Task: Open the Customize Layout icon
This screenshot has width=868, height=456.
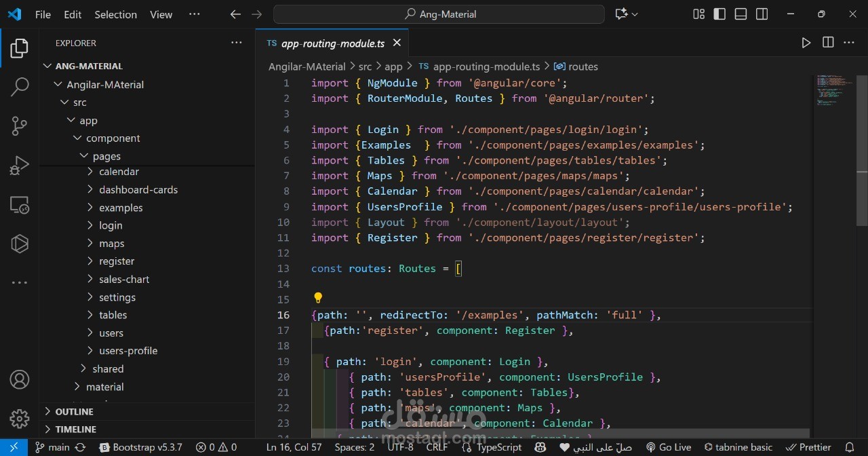Action: coord(698,14)
